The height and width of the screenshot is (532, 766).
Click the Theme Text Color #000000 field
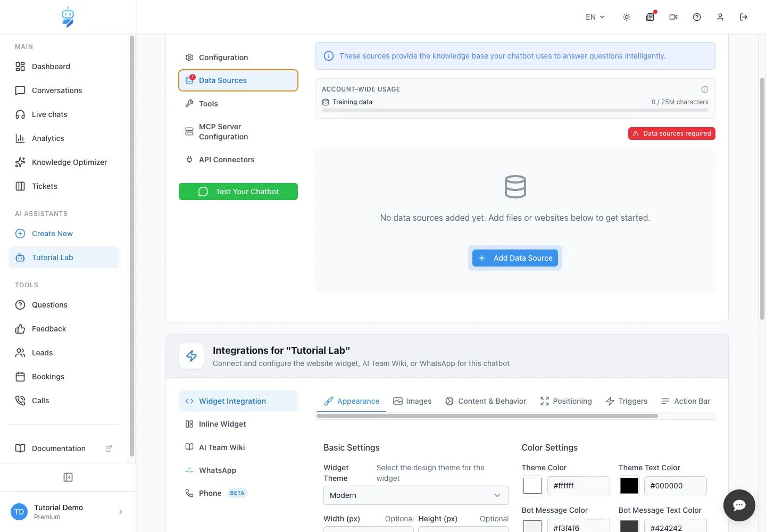[676, 486]
